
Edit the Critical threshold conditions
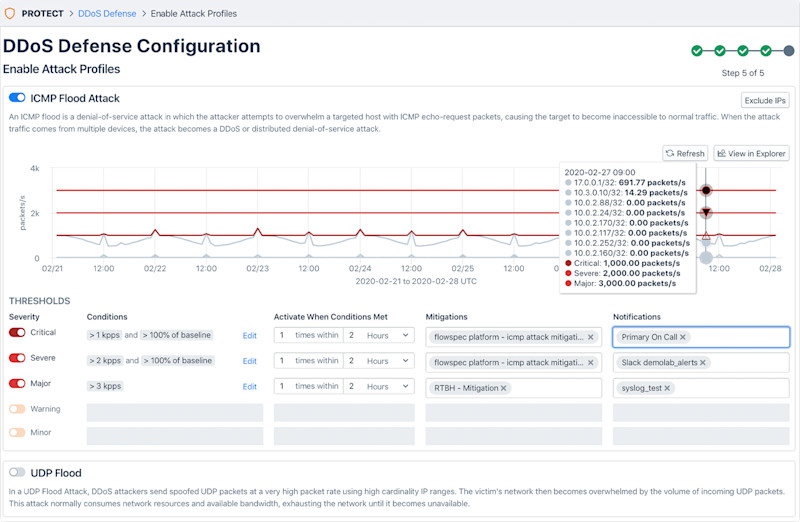tap(249, 335)
